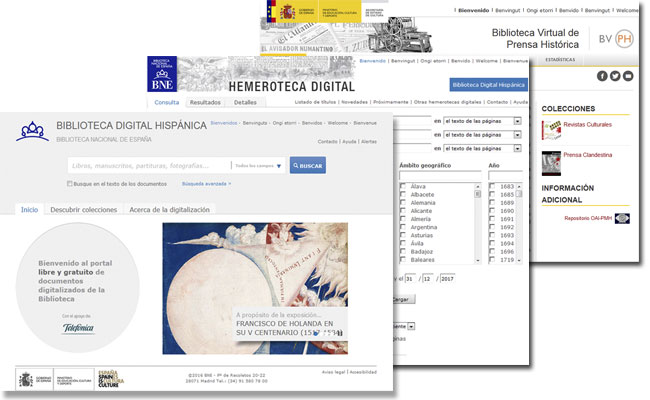
Task: Tick 'Busque en el texto de los documentos'
Action: [x=70, y=184]
